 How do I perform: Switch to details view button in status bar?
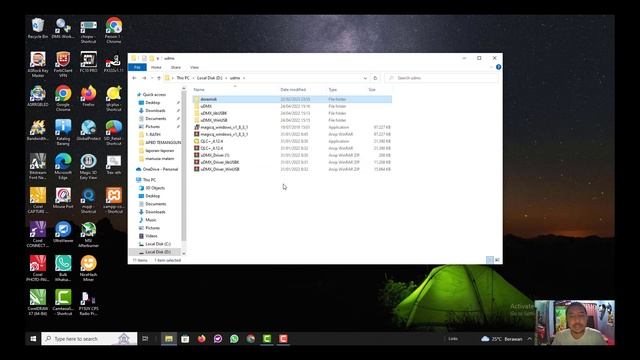(490, 260)
